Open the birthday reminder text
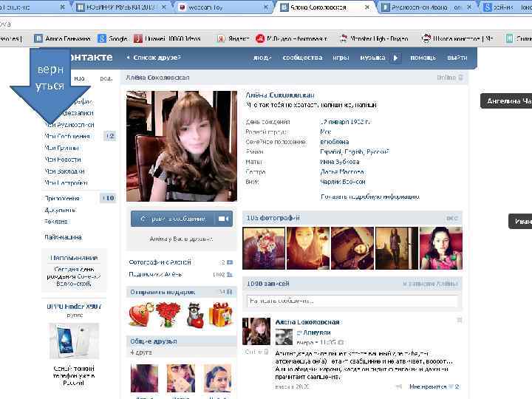The height and width of the screenshot is (399, 532). click(74, 276)
